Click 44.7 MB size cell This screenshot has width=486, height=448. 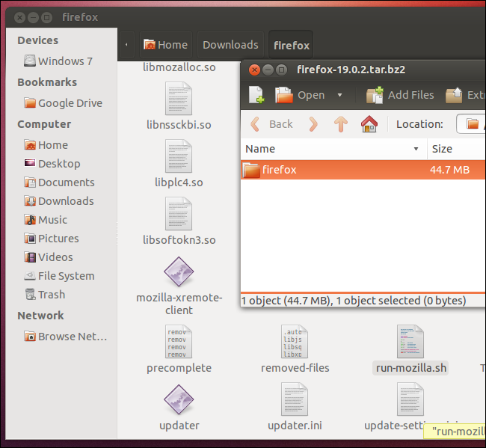(x=449, y=170)
